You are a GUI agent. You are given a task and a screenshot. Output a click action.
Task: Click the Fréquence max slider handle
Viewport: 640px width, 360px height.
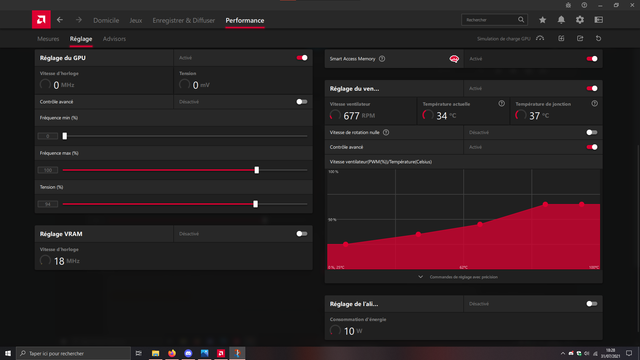click(257, 170)
